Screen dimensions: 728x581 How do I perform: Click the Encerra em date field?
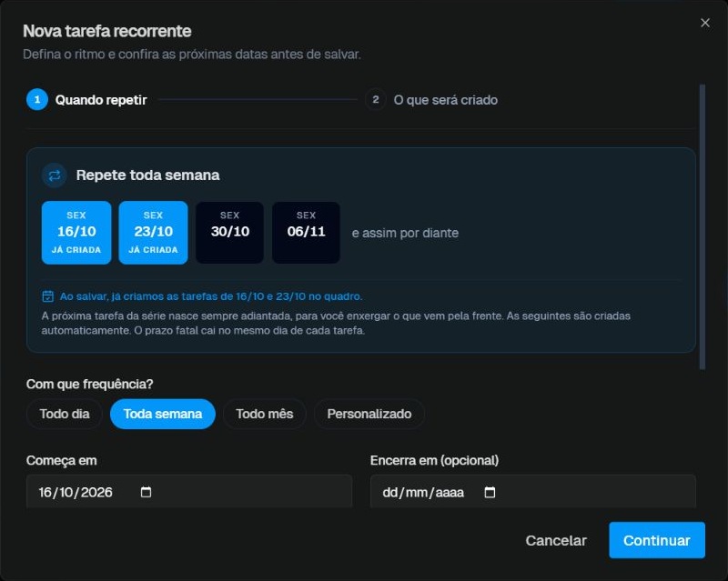533,491
